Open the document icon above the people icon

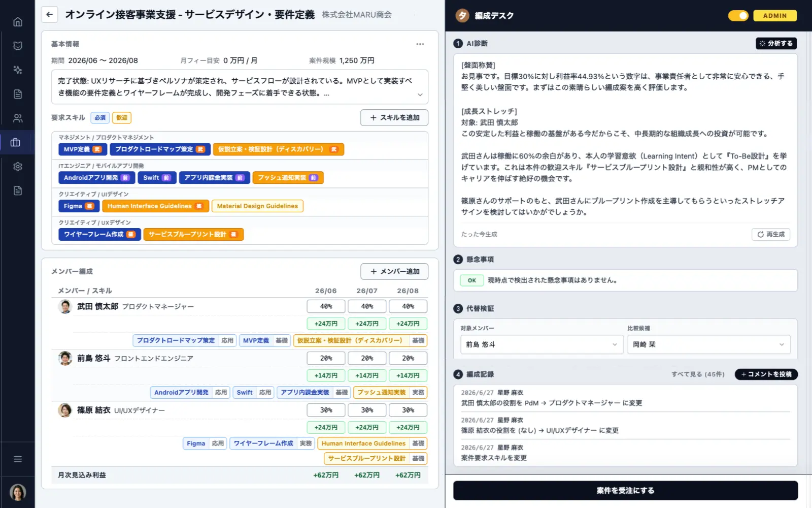pos(18,94)
